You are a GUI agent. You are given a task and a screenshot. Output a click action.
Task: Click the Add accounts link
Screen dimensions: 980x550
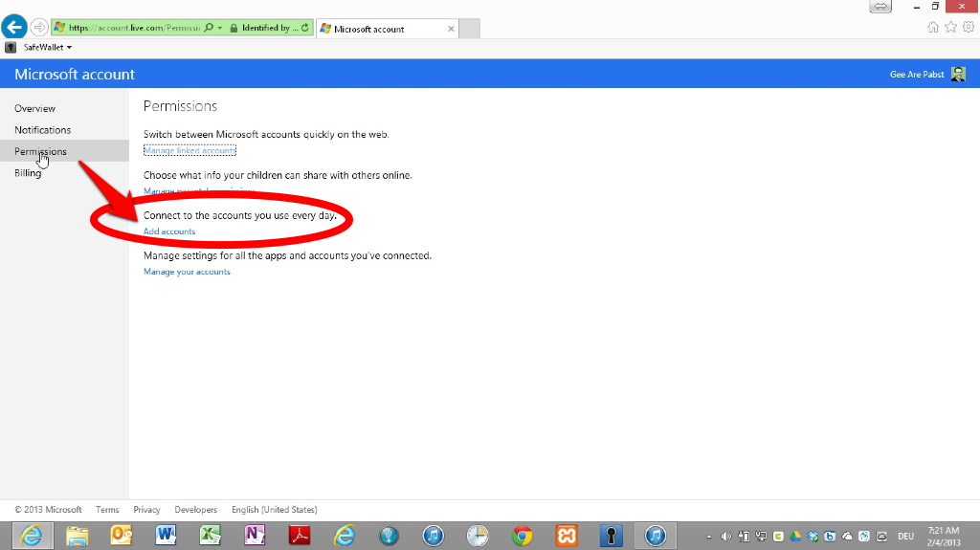tap(169, 231)
